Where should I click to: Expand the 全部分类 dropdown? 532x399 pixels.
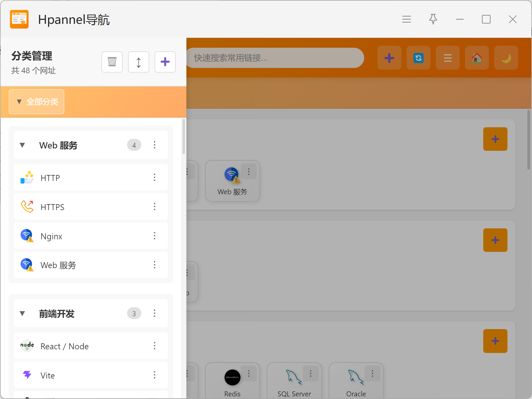pos(36,102)
